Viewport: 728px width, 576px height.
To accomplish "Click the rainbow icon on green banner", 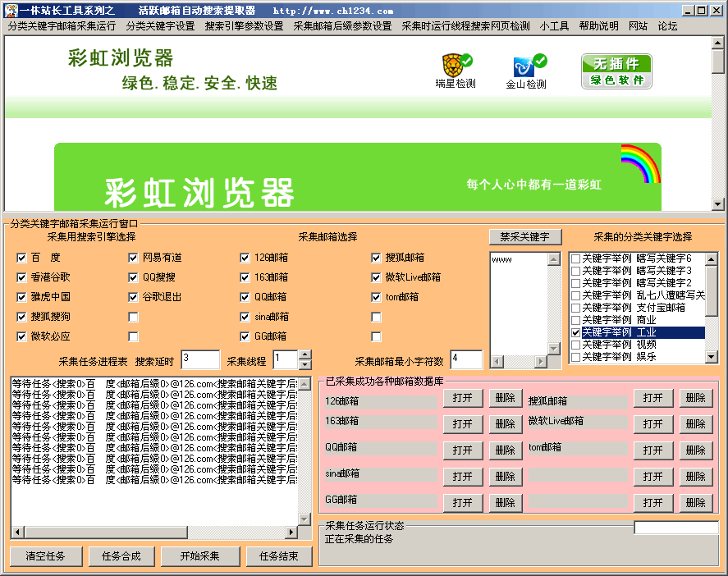I will 641,163.
